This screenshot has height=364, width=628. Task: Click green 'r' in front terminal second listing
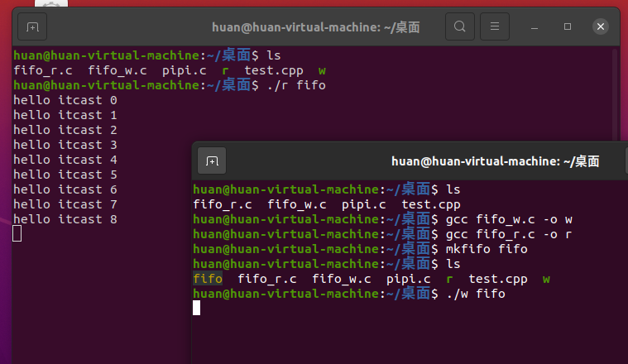pos(450,280)
